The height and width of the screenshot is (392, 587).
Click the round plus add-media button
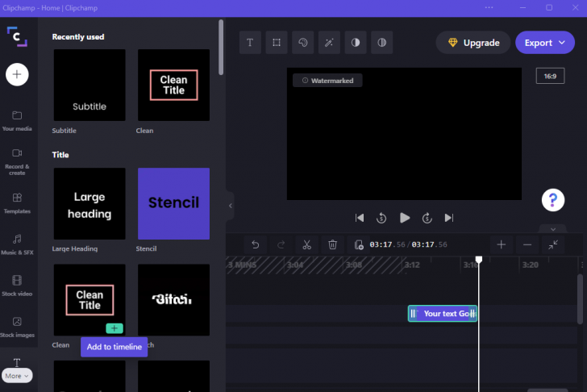[x=17, y=74]
